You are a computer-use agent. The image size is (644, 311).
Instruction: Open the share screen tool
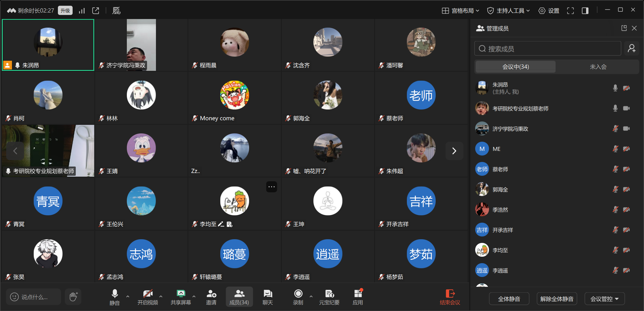click(180, 297)
